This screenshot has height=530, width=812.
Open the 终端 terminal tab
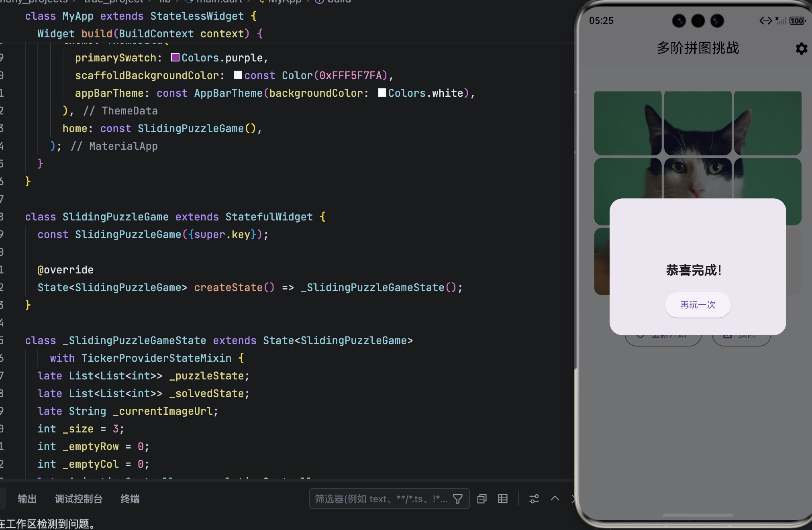coord(130,499)
